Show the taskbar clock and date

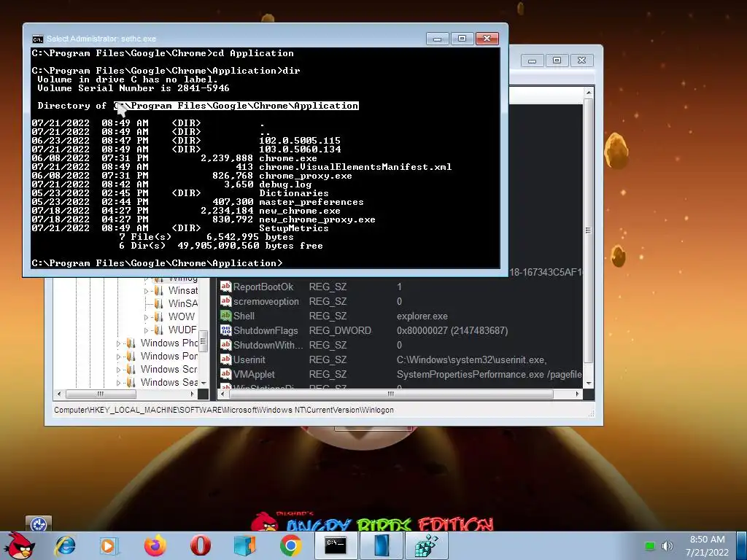[708, 545]
